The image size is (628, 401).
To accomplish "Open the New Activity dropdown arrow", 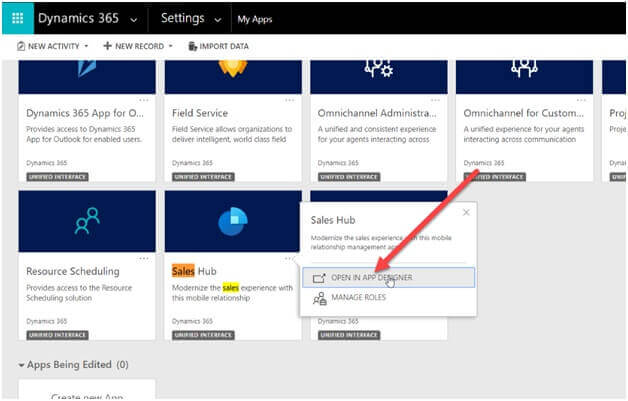I will (86, 46).
